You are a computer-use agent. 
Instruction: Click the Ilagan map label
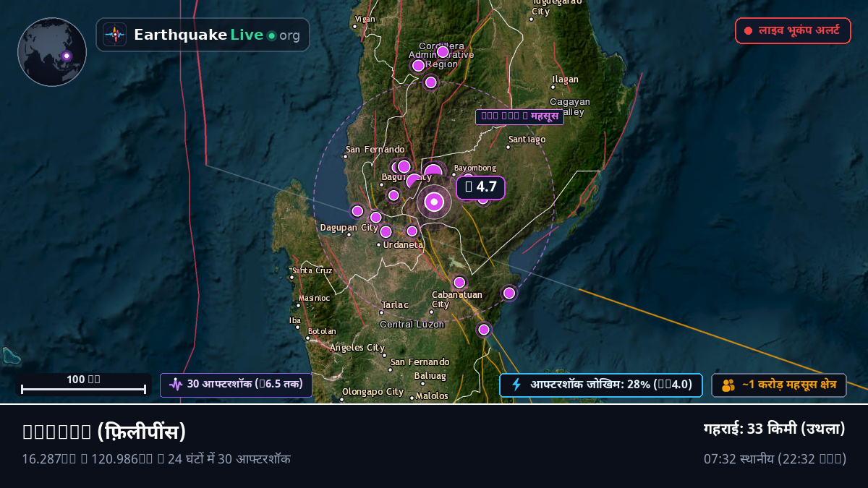[x=565, y=80]
